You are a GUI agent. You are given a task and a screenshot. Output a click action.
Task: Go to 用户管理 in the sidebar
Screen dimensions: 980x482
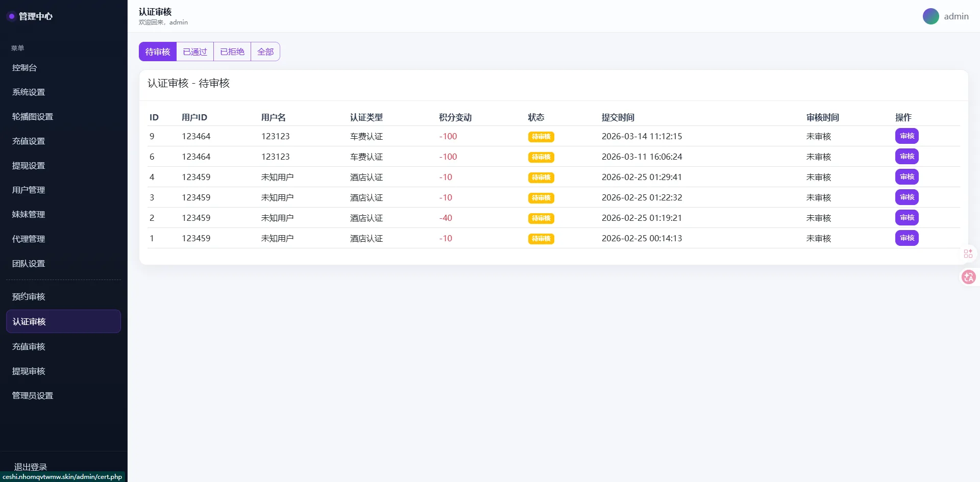tap(29, 190)
